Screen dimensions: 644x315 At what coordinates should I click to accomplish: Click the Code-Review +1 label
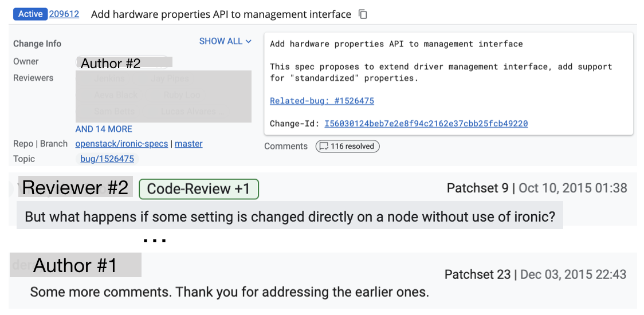point(198,189)
